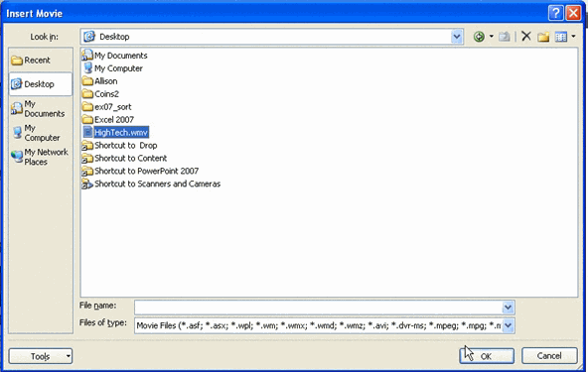Click the Scanners and Cameras shortcut icon

pyautogui.click(x=87, y=184)
